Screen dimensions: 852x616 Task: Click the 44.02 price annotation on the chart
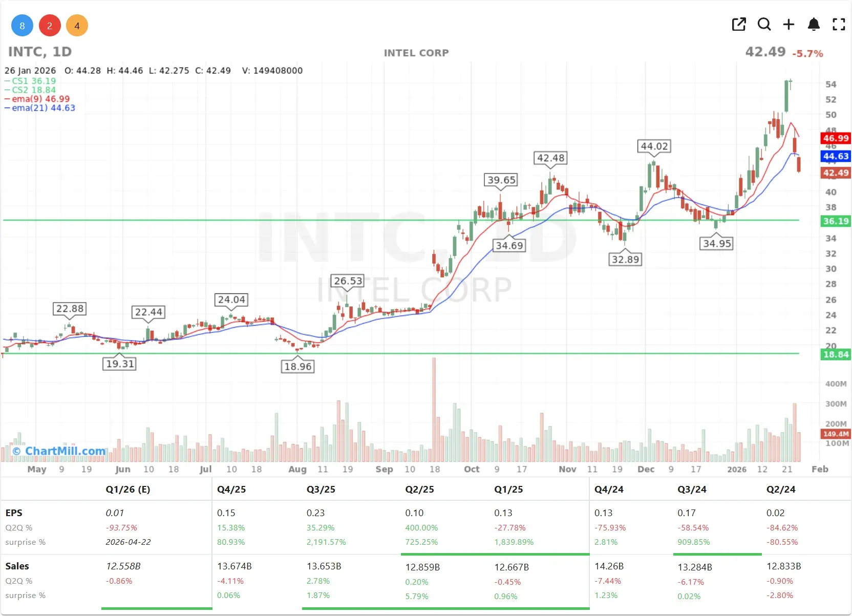click(x=654, y=146)
